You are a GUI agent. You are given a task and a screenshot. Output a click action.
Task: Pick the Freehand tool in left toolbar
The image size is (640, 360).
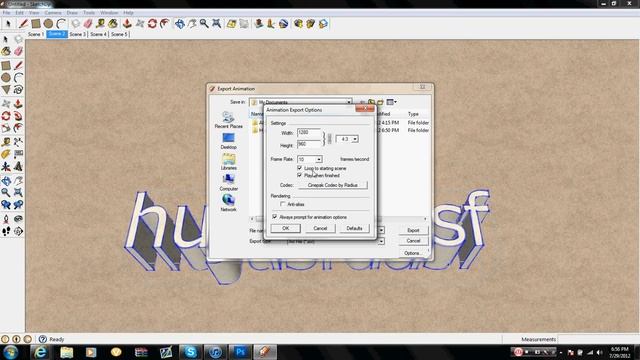pos(18,90)
